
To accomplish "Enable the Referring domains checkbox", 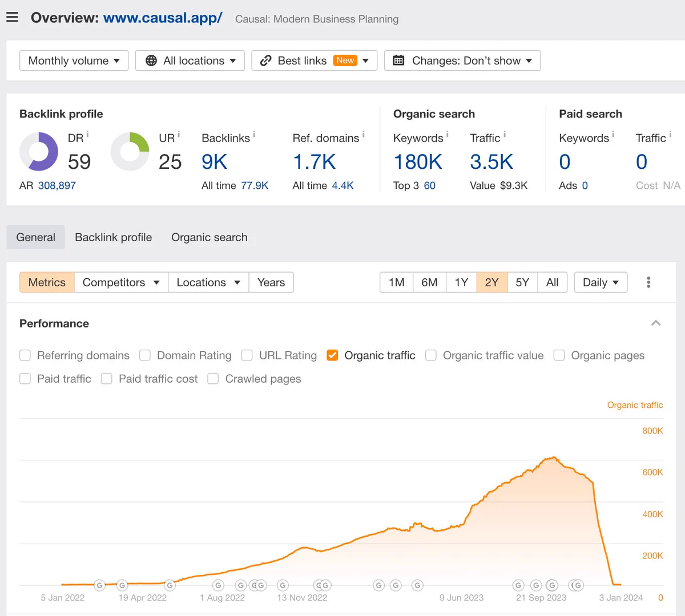I will coord(25,355).
